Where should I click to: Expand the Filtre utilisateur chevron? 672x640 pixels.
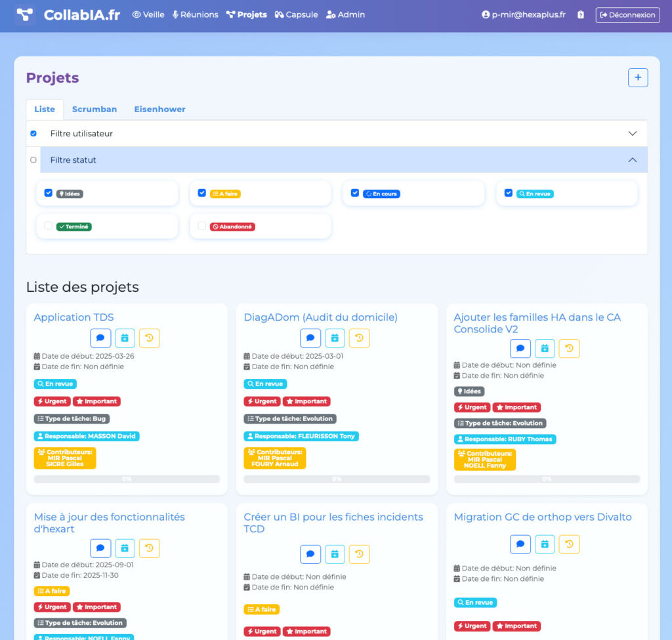coord(632,134)
